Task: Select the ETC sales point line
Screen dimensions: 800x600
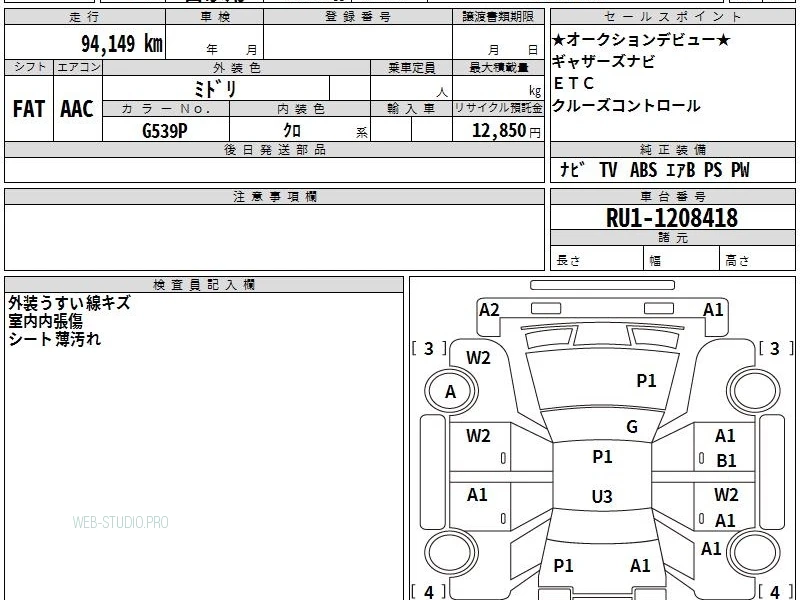Action: click(573, 83)
